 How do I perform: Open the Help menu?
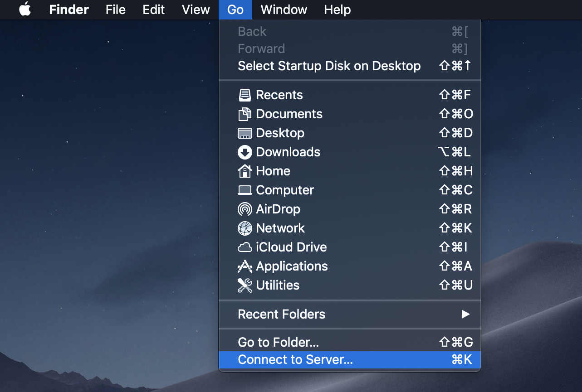pos(337,10)
